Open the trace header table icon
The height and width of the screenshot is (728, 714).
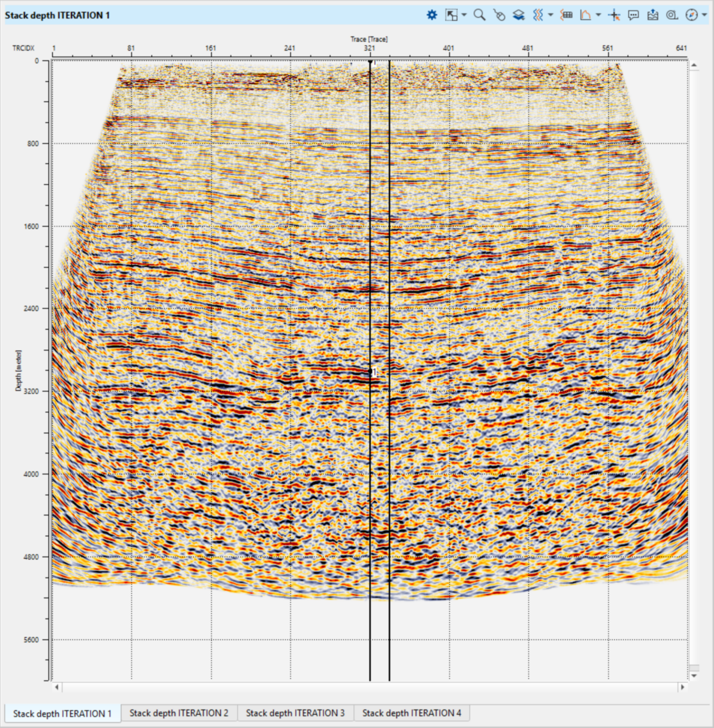[x=567, y=15]
